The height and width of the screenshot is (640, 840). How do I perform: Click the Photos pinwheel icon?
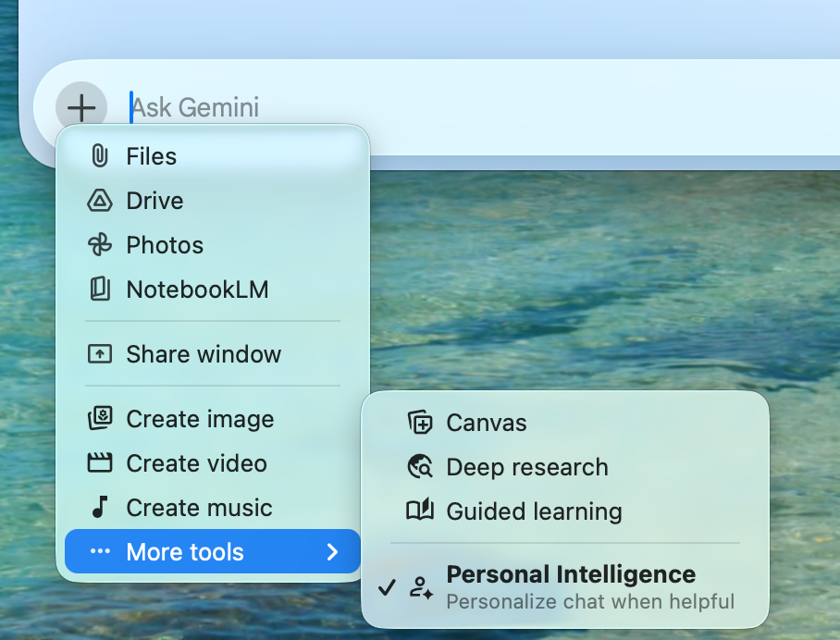pos(99,245)
